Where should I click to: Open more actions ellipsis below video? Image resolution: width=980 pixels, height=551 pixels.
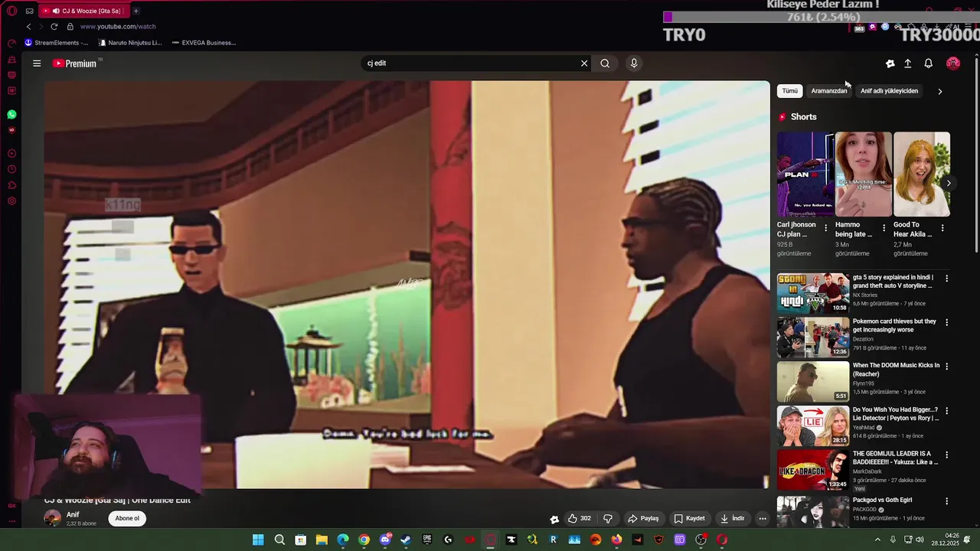[763, 518]
